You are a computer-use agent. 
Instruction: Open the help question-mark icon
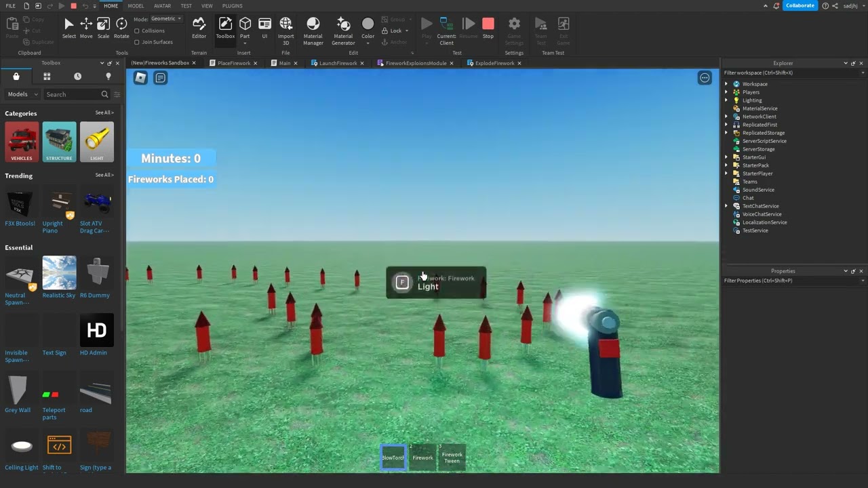(x=825, y=5)
